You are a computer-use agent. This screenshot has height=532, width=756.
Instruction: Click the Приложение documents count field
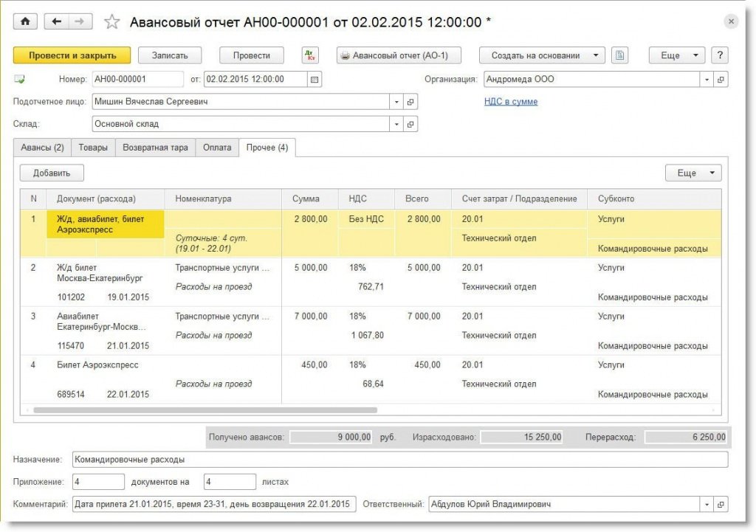(x=98, y=482)
